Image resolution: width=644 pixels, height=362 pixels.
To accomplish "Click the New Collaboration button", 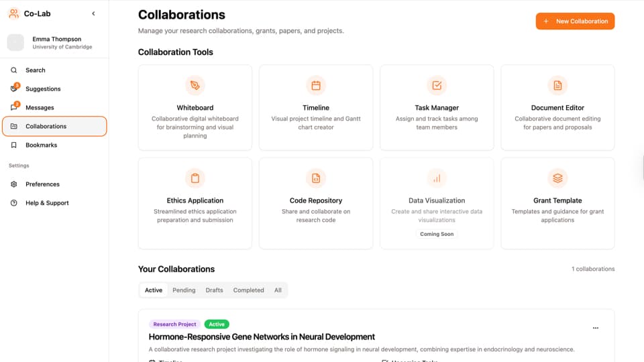I will point(575,21).
